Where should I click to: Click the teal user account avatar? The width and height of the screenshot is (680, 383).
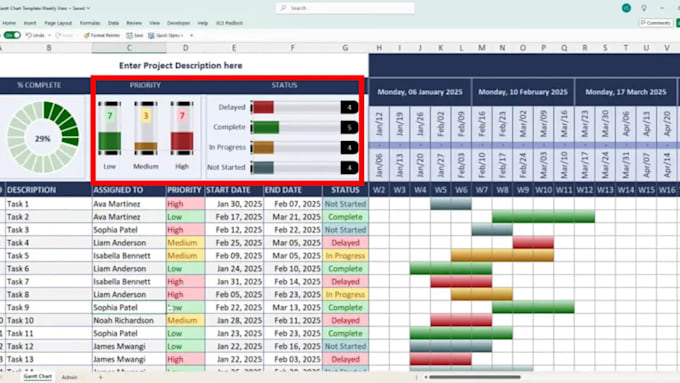pos(626,8)
